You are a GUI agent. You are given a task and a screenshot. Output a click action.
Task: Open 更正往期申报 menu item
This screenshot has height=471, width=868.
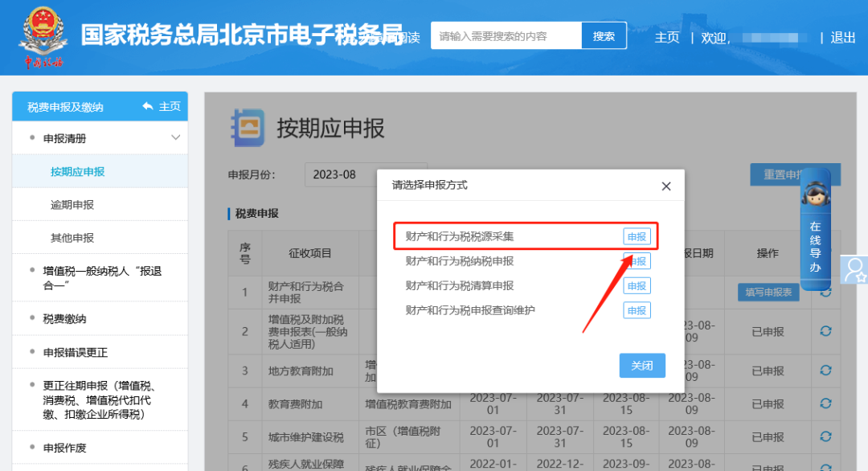pos(100,399)
